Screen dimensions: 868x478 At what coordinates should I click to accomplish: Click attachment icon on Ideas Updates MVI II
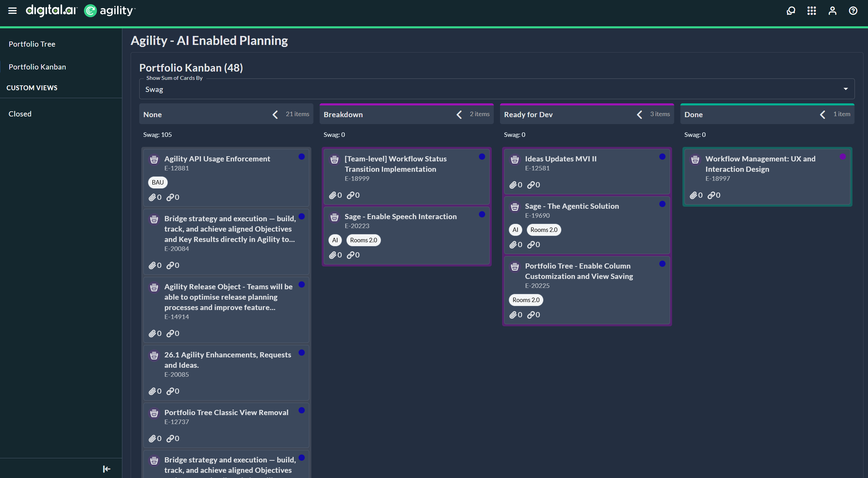(513, 185)
